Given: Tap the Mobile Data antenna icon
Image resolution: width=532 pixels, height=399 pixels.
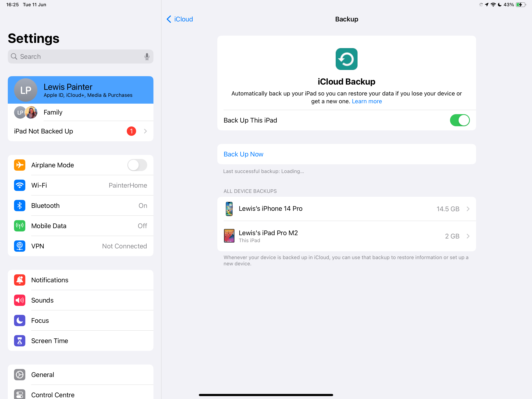Looking at the screenshot, I should [x=19, y=226].
